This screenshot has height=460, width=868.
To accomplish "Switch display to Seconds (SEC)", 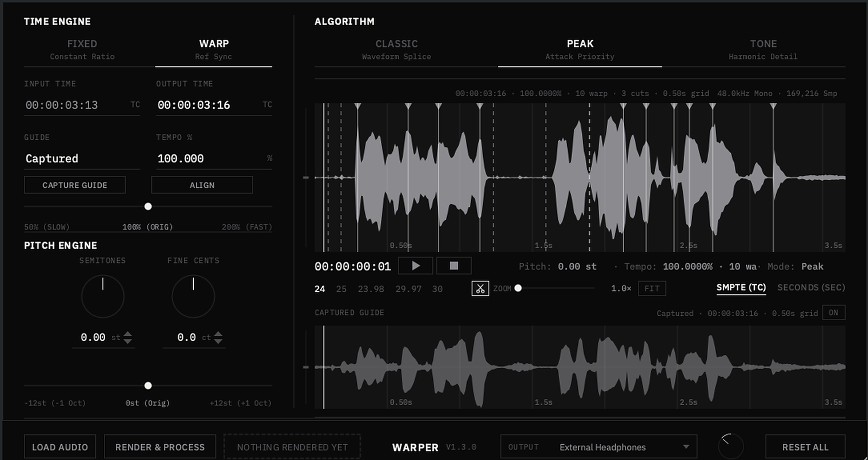I will 811,288.
